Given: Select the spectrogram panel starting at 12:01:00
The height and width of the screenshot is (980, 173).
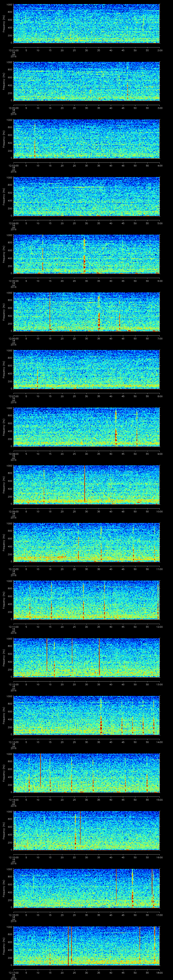Looking at the screenshot, I should 86,24.
